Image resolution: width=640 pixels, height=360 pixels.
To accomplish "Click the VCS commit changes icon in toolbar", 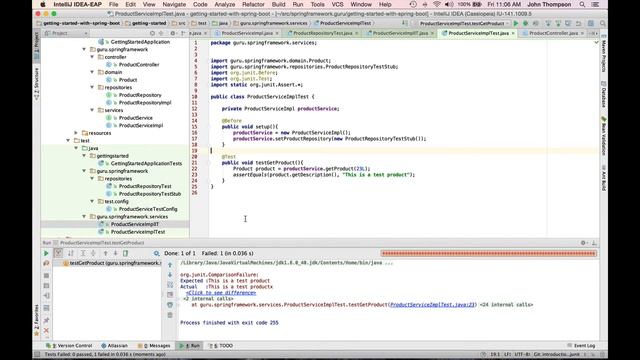I will pyautogui.click(x=558, y=24).
